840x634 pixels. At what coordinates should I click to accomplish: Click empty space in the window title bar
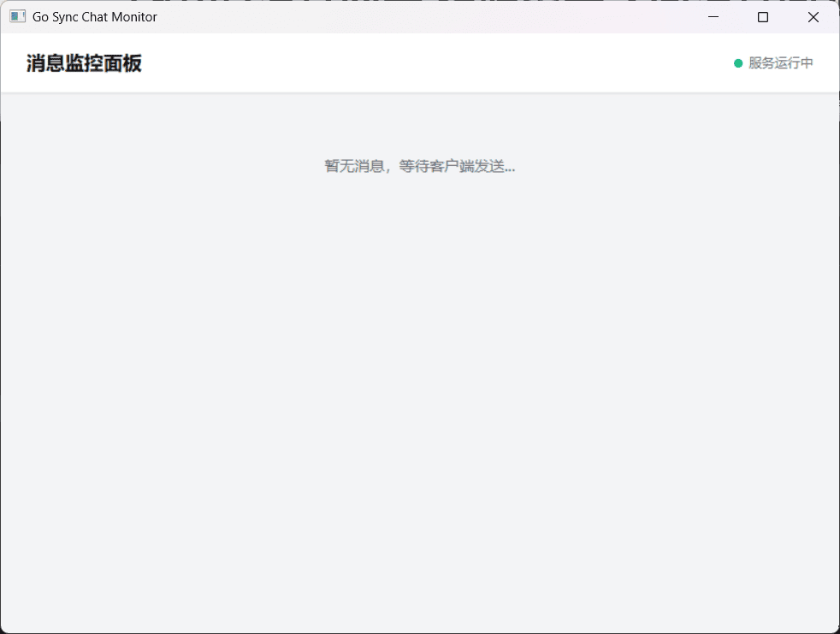pyautogui.click(x=428, y=17)
